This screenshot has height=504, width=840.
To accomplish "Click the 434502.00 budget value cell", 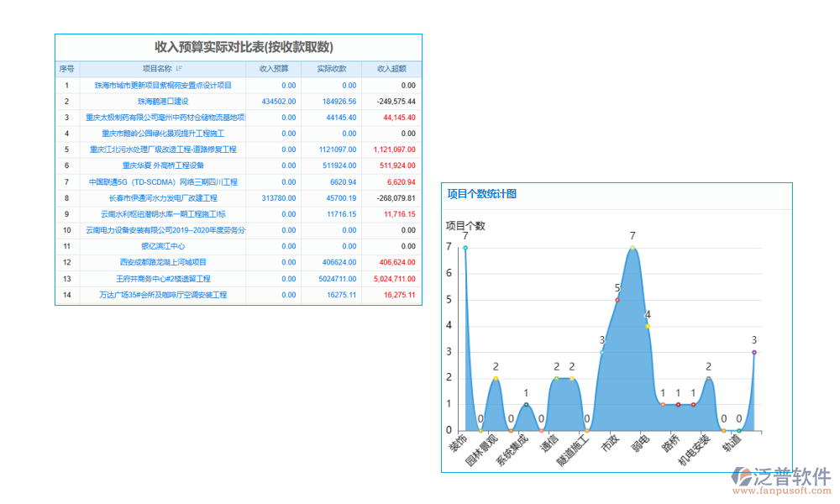I will (279, 102).
